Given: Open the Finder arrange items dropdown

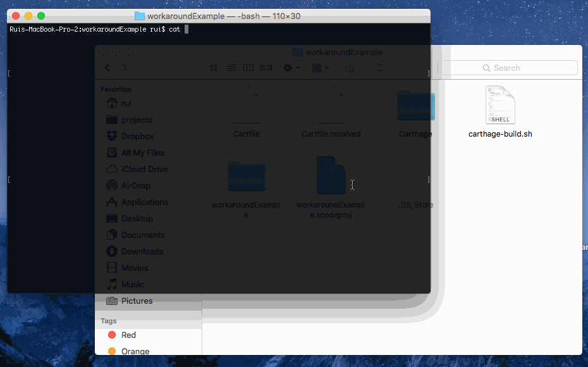Looking at the screenshot, I should pyautogui.click(x=321, y=68).
